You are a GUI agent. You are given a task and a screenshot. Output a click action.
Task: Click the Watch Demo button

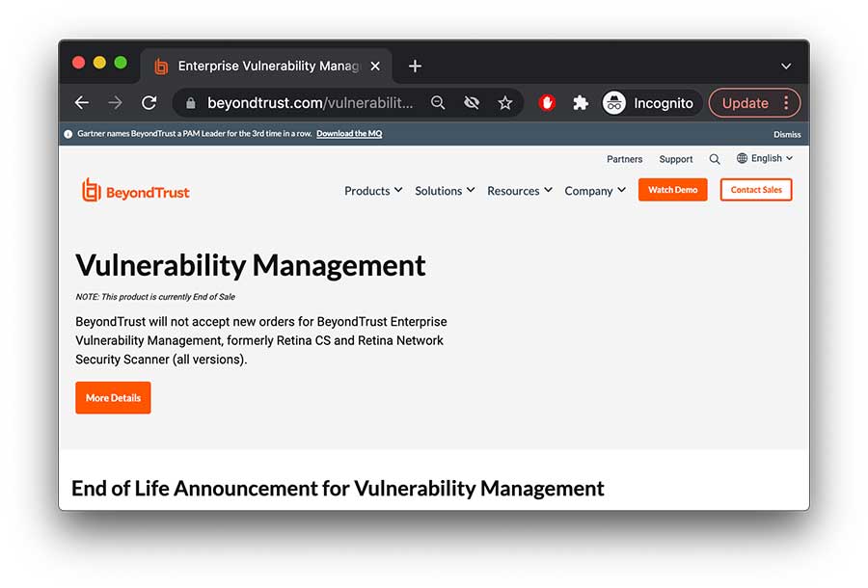(x=672, y=190)
